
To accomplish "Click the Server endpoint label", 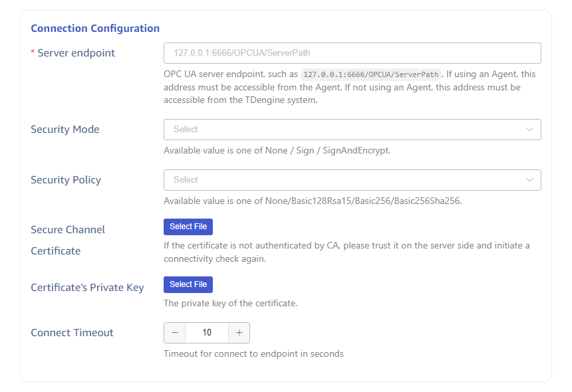I will [76, 53].
